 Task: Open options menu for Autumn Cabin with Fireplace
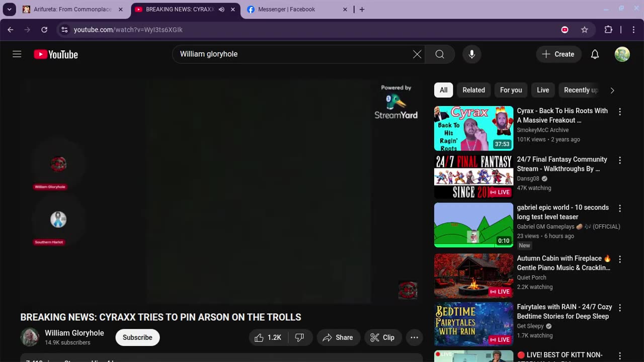[620, 259]
